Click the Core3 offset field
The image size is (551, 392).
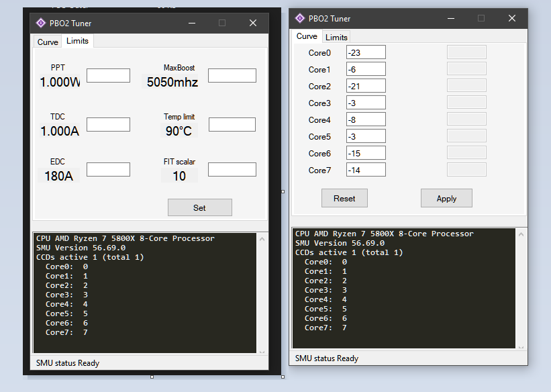coord(366,103)
